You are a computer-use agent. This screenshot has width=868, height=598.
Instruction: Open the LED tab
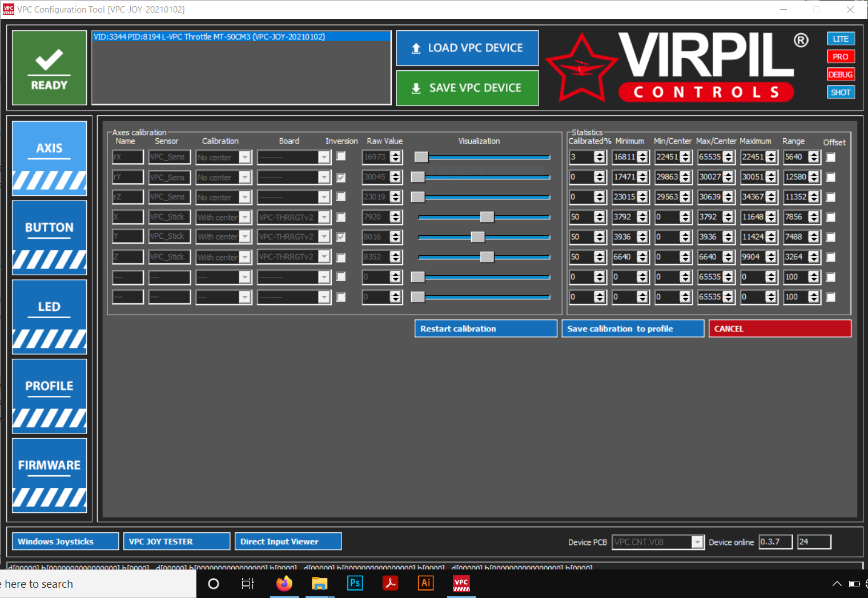[x=50, y=317]
